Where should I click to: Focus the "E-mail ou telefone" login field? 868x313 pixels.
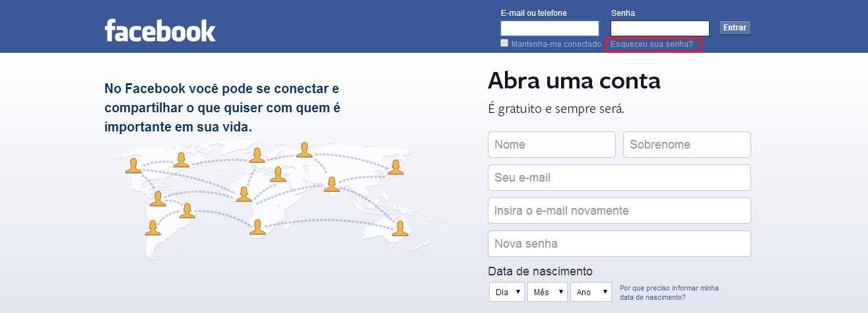click(x=549, y=28)
